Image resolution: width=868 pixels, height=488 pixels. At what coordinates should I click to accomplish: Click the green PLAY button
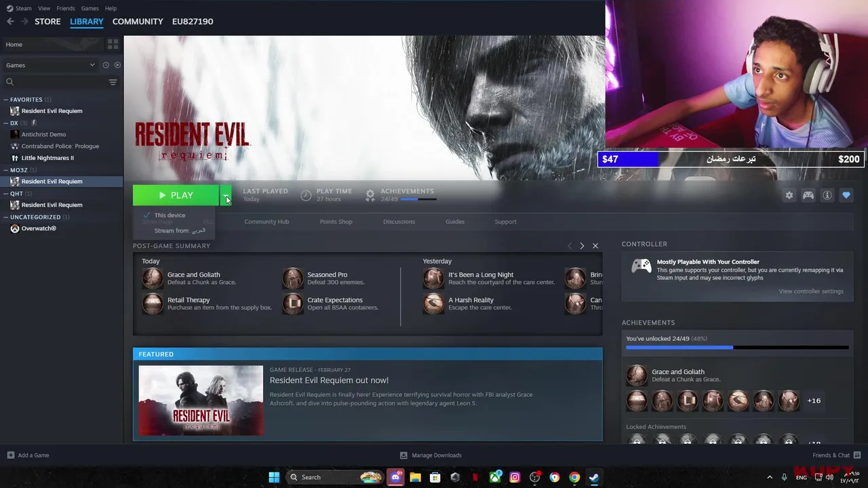176,195
